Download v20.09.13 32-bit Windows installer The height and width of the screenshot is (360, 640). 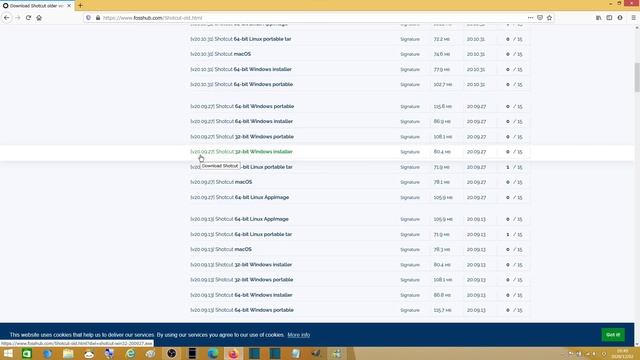pos(241,264)
